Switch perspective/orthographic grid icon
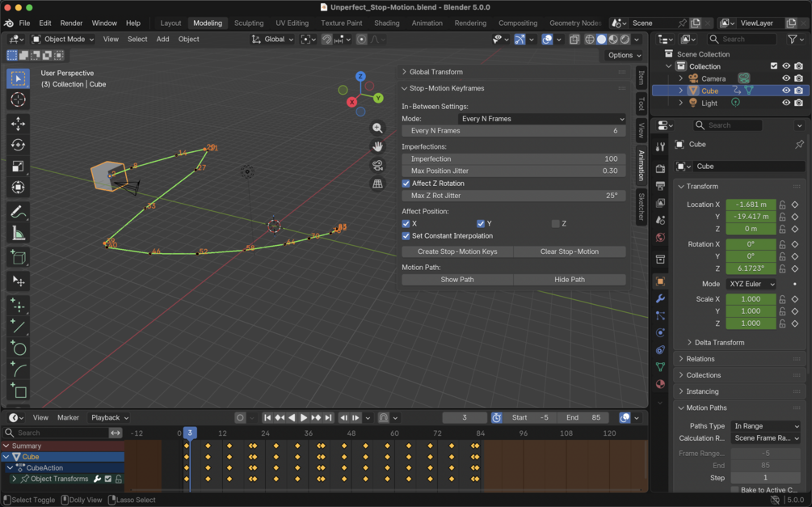 coord(377,184)
